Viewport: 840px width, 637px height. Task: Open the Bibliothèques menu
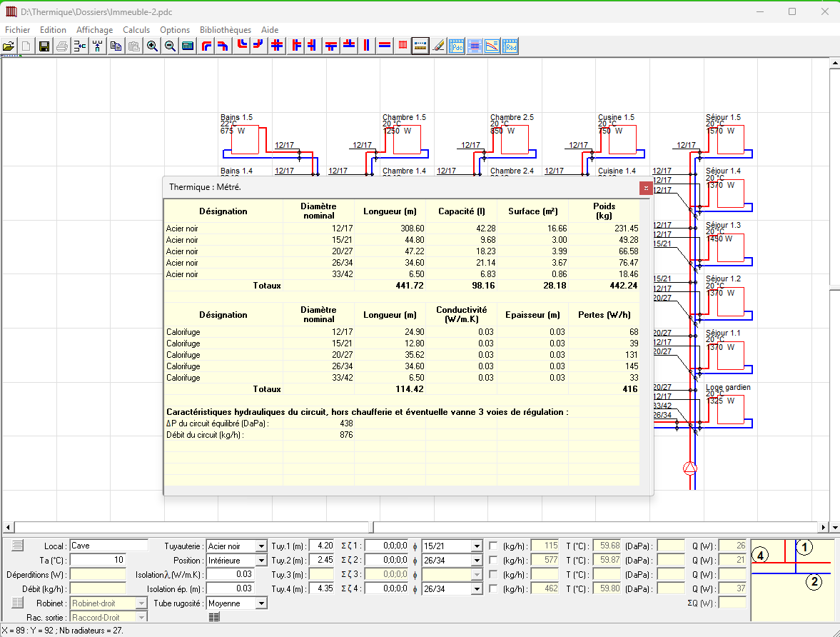click(x=226, y=30)
